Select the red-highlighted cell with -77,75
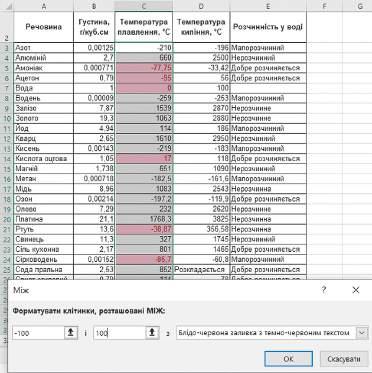Image resolution: width=372 pixels, height=373 pixels. (144, 68)
